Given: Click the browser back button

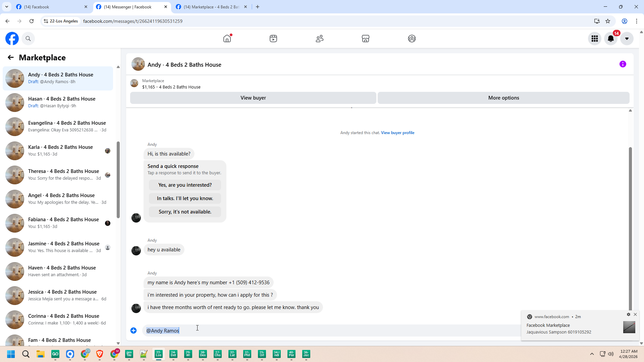Looking at the screenshot, I should point(7,21).
